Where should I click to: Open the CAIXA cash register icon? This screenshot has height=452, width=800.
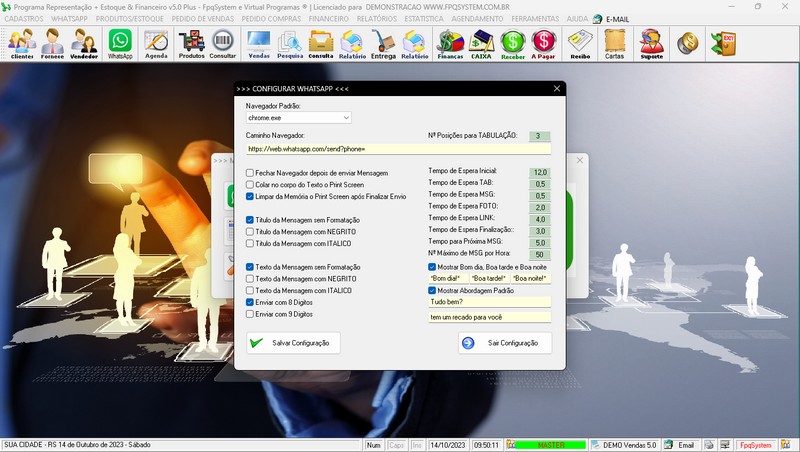pos(481,42)
